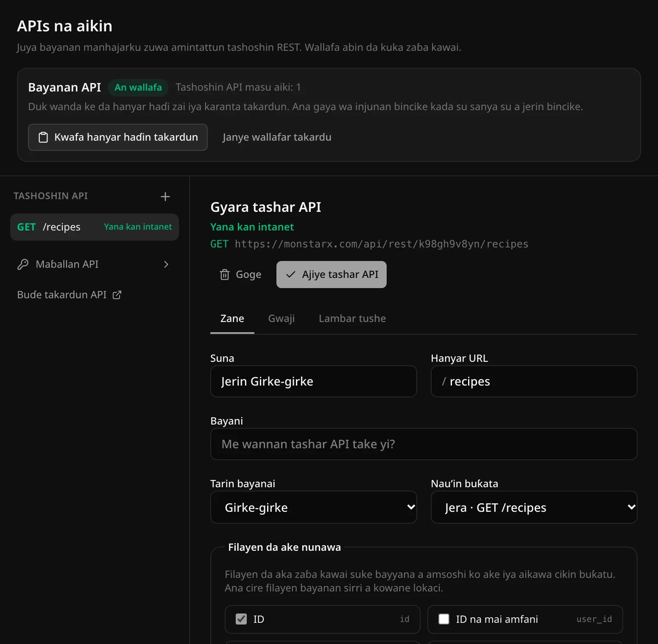
Task: Click the An wallafa status badge
Action: [x=138, y=87]
